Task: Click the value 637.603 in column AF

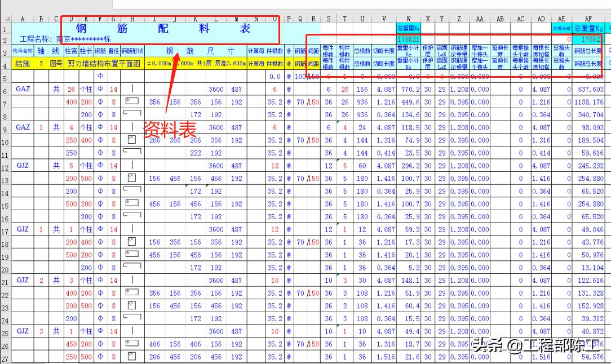Action: [591, 89]
